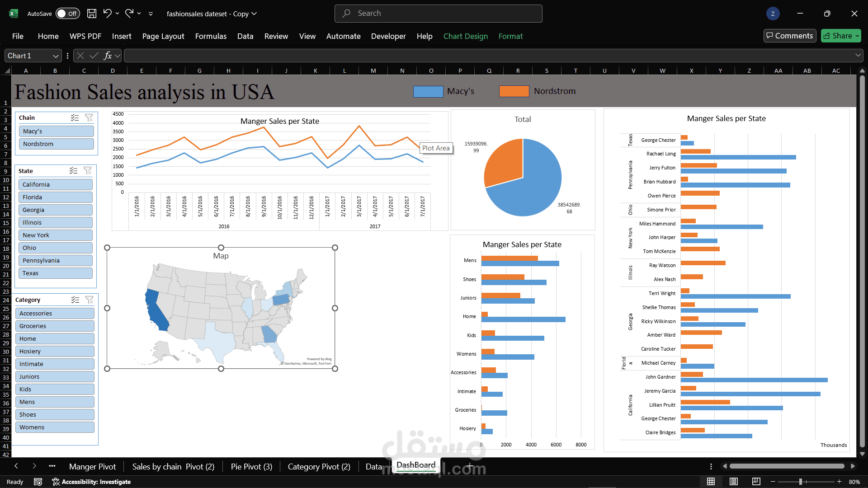Click the formula bar Enter checkmark icon

click(94, 56)
